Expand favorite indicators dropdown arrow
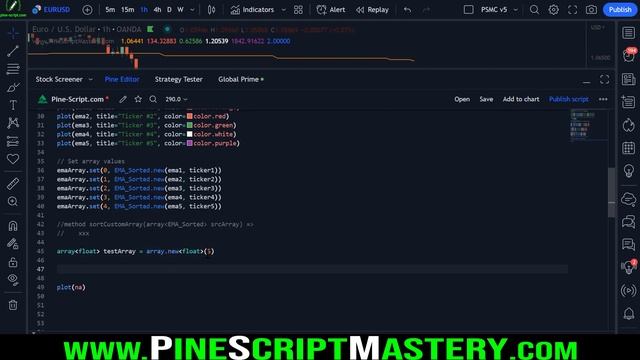The height and width of the screenshot is (360, 640). pyautogui.click(x=284, y=10)
